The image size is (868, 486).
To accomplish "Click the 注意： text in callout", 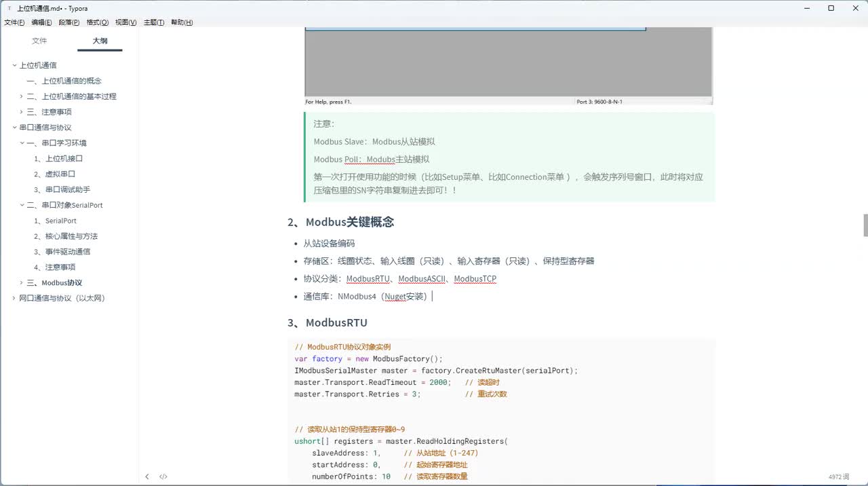I will 324,124.
